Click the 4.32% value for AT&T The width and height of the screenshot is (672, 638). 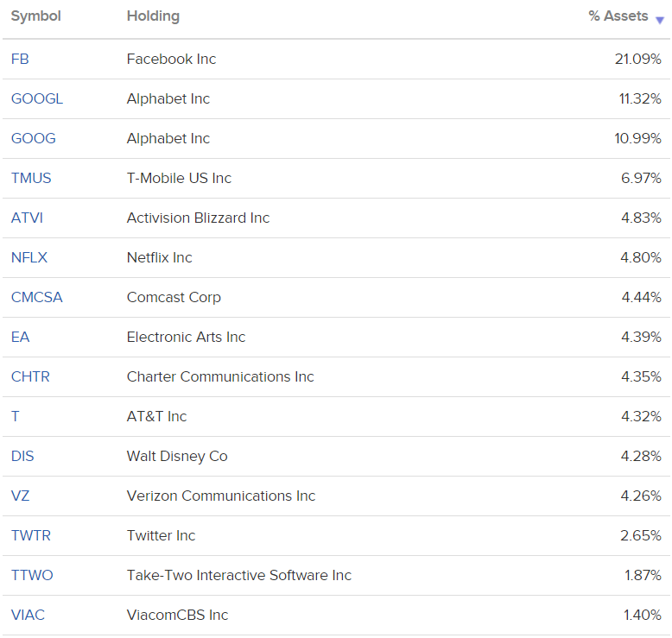coord(641,416)
